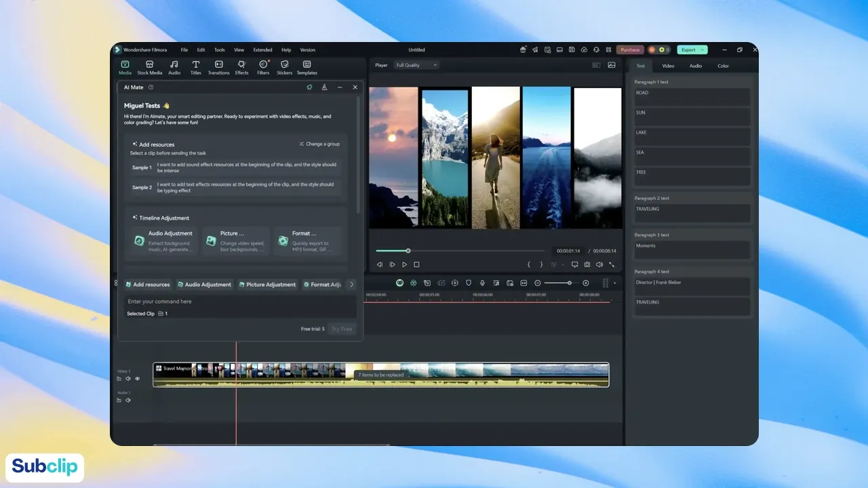
Task: Click the headset support icon
Action: 596,49
